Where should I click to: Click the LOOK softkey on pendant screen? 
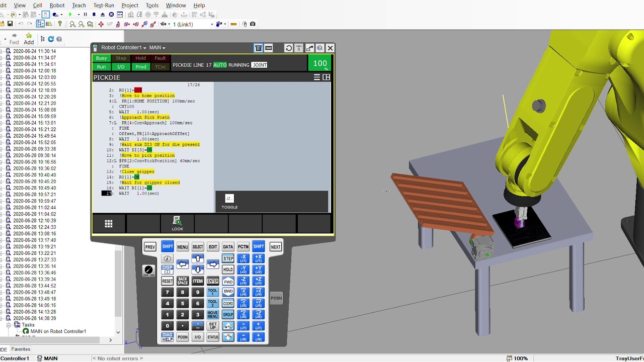click(x=177, y=224)
